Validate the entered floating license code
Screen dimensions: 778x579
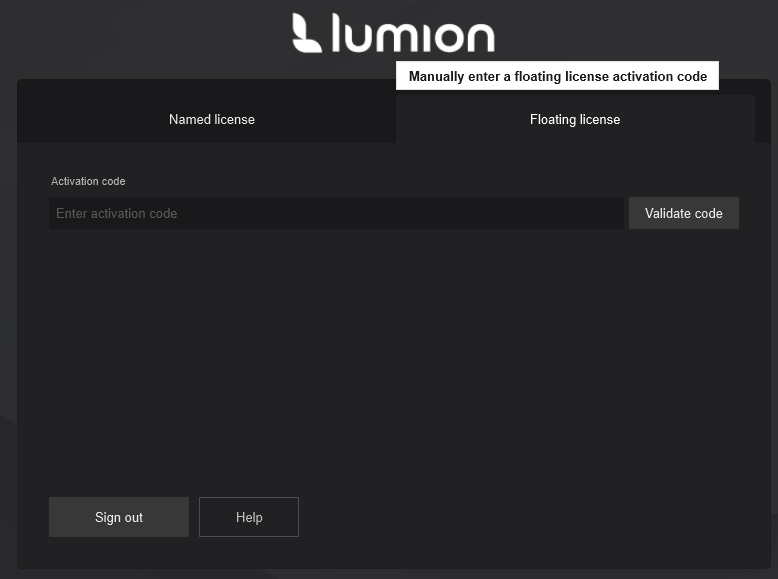coord(683,213)
